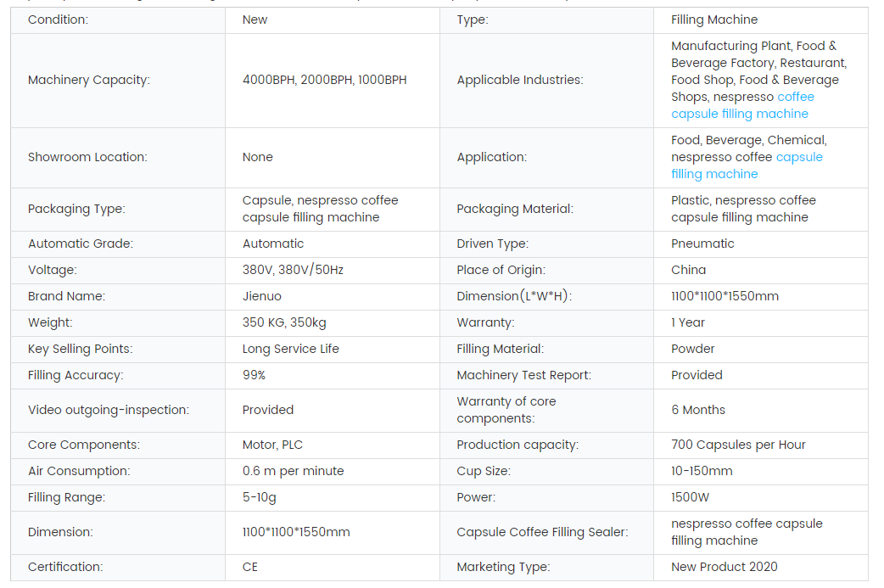Select the 'Powder' filling material value
The height and width of the screenshot is (588, 884).
(x=692, y=349)
